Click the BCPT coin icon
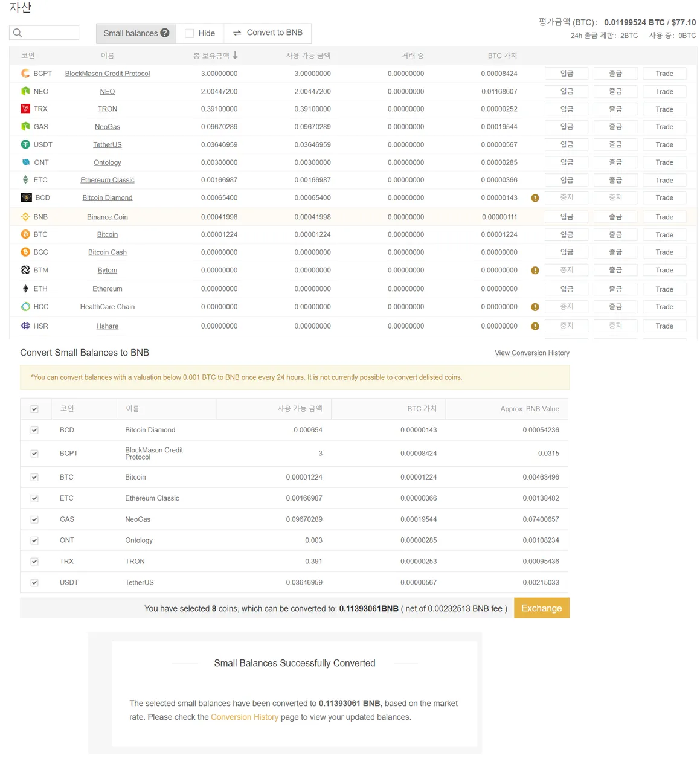Screen dimensions: 700x773 coord(25,74)
